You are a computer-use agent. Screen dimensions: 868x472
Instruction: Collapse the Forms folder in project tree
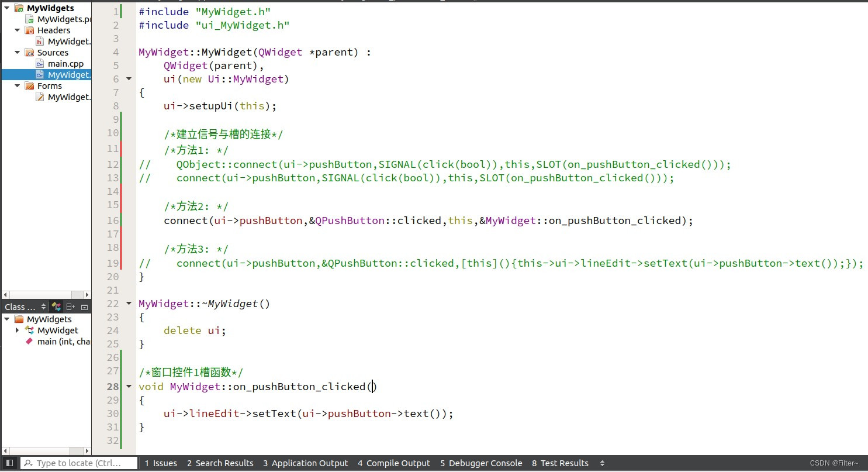pos(18,86)
